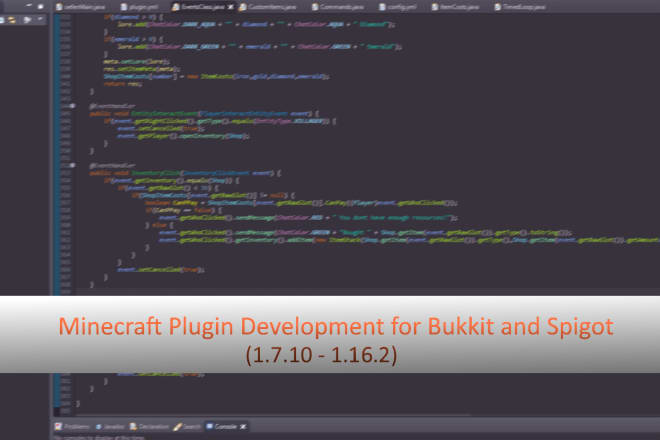
Task: Show the Declaration view tab
Action: (x=149, y=427)
